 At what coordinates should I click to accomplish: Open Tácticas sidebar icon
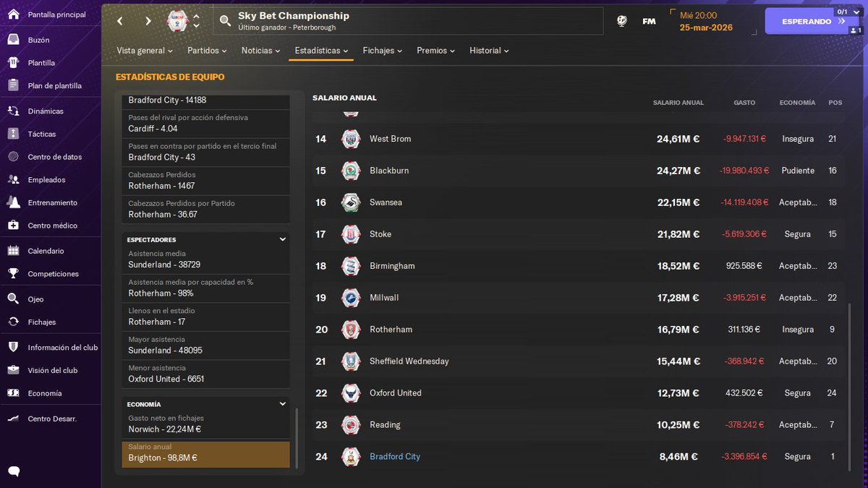(x=13, y=134)
